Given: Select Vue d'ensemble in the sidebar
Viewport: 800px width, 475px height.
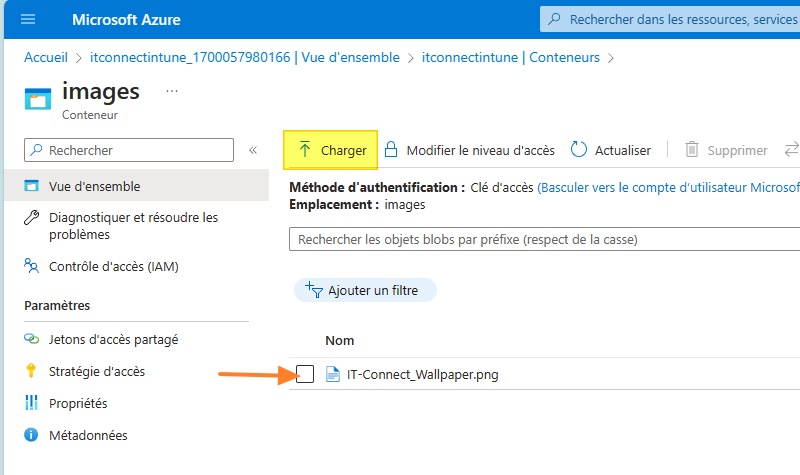Looking at the screenshot, I should [136, 186].
